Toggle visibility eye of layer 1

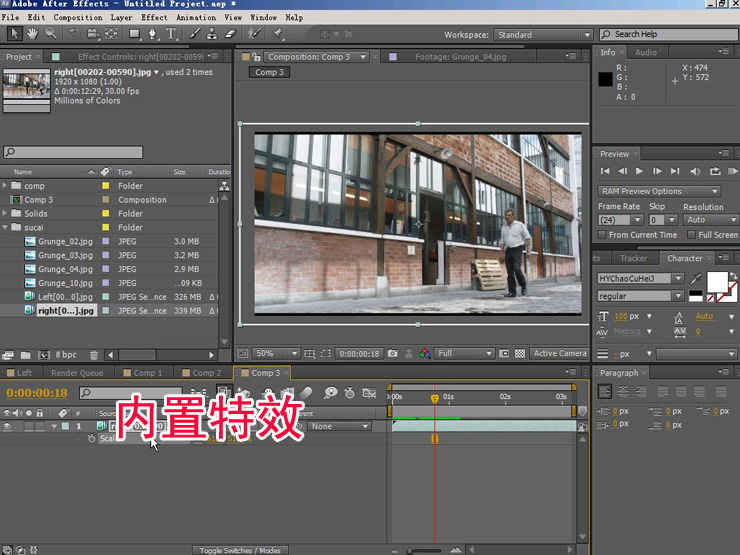coord(8,427)
